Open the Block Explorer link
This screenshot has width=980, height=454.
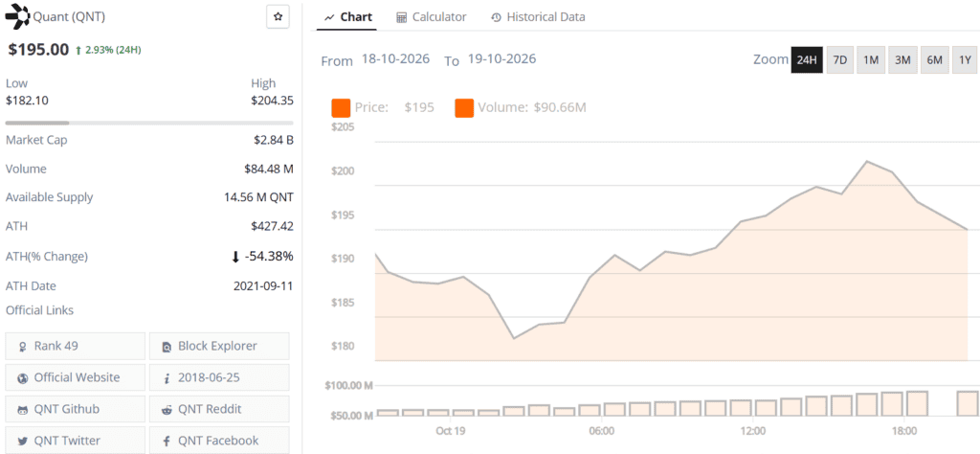pyautogui.click(x=219, y=347)
